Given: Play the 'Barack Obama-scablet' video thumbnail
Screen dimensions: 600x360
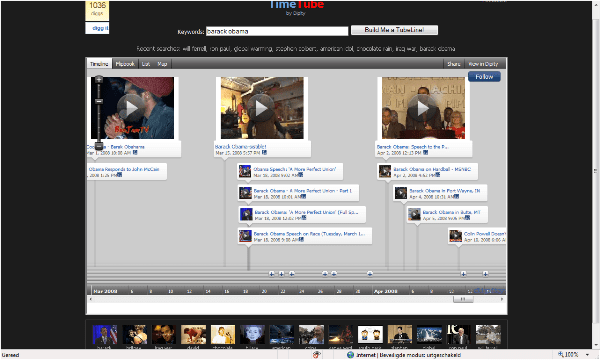Looking at the screenshot, I should [262, 108].
